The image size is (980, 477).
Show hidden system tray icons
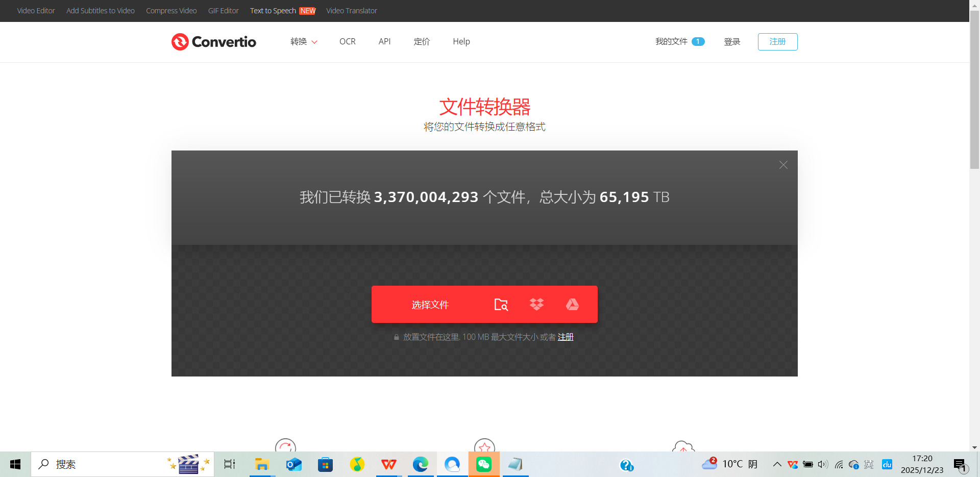click(777, 464)
